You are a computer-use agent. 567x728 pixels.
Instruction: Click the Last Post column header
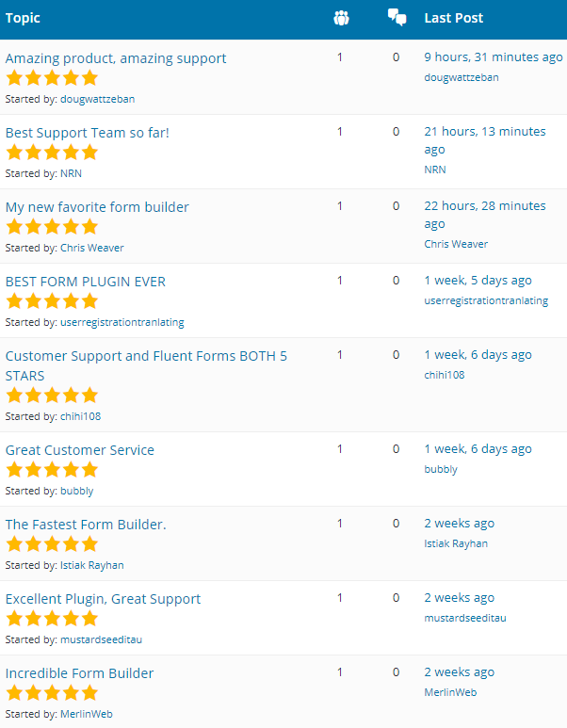[454, 18]
